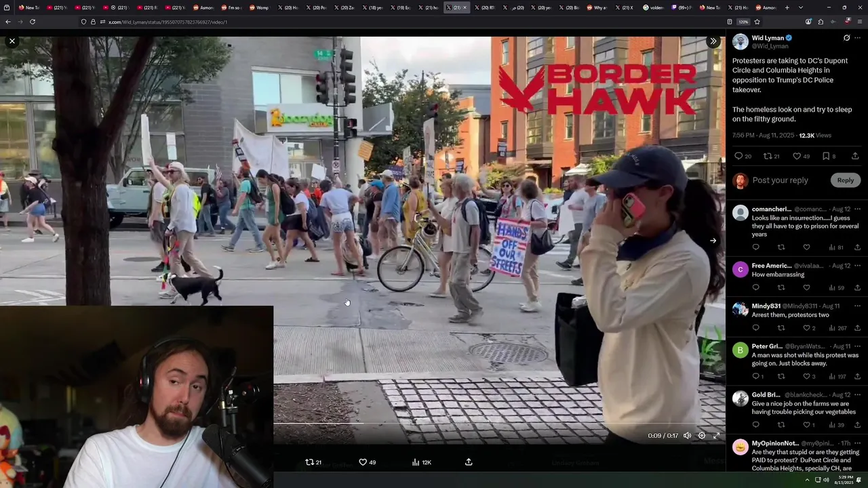
Task: Open more options on comancheri's reply
Action: coord(858,209)
